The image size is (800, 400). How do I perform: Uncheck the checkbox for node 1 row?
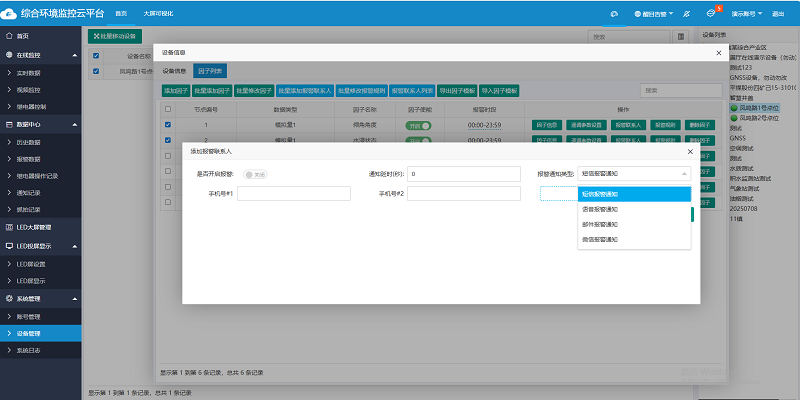click(x=168, y=125)
